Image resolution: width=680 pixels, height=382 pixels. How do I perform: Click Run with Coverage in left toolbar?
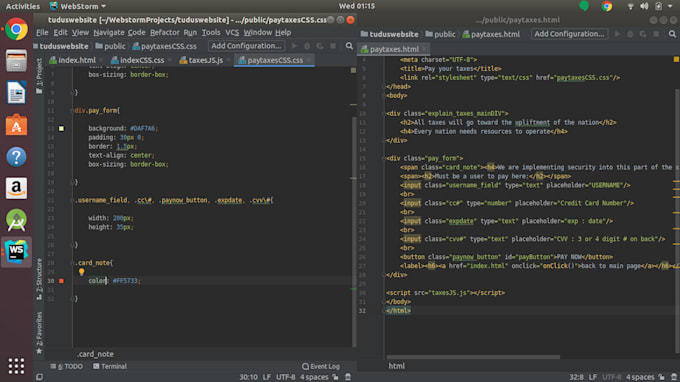point(320,46)
